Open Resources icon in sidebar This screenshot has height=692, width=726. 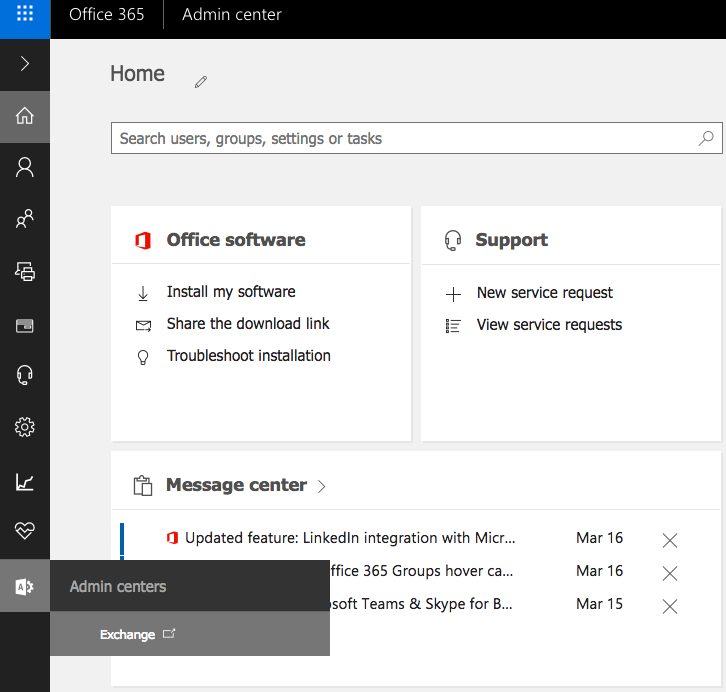pos(25,271)
